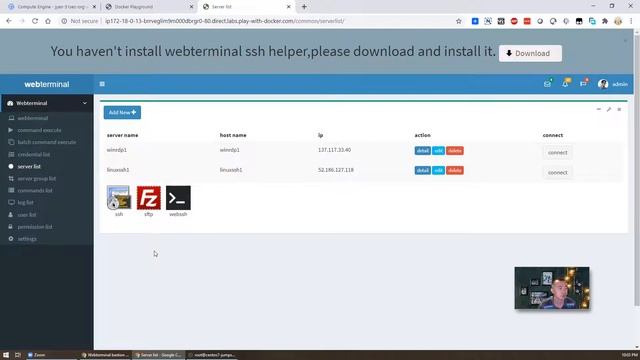Collapse the server list panel with minus icon
Image resolution: width=640 pixels, height=360 pixels.
click(x=598, y=109)
